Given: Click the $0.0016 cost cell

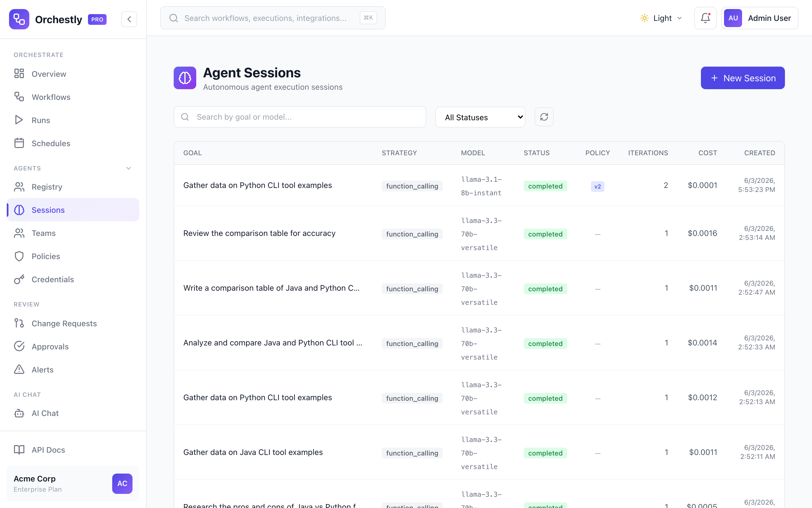Looking at the screenshot, I should point(702,233).
